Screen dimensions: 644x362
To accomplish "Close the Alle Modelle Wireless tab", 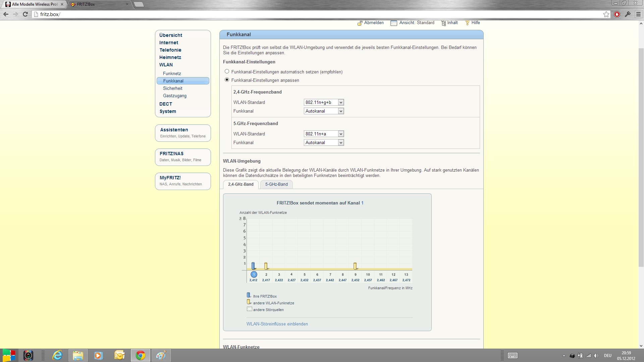I will pos(62,4).
